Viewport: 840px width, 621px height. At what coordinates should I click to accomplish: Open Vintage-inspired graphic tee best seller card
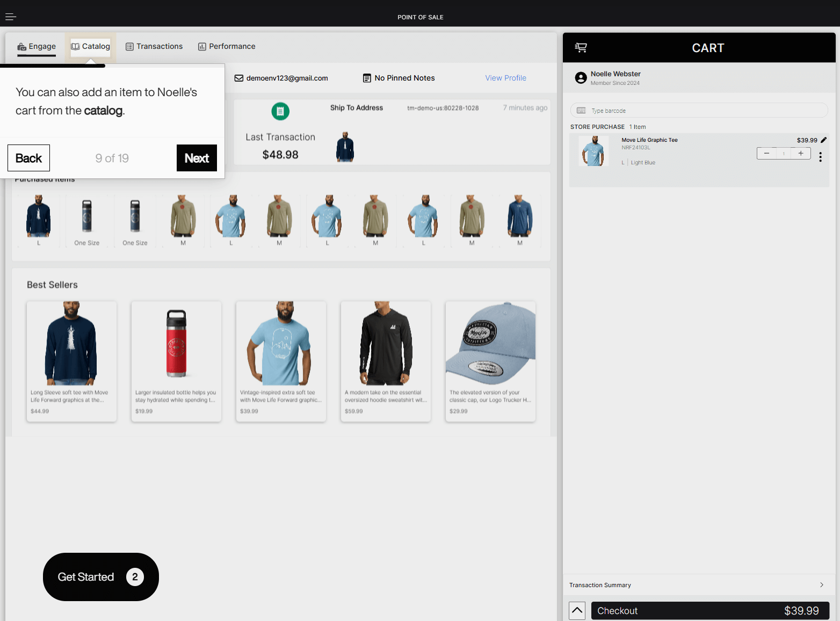coord(281,362)
